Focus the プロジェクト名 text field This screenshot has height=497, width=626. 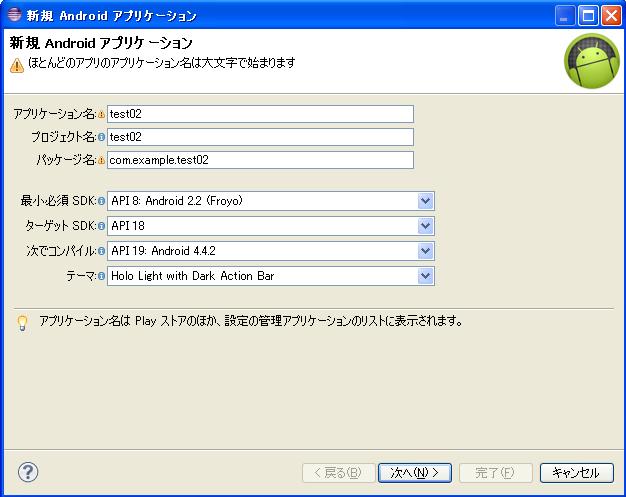pos(260,137)
